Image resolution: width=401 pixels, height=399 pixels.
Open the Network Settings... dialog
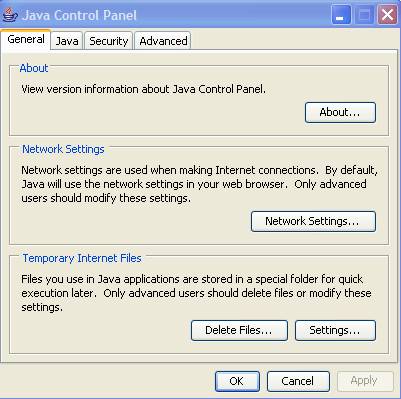click(313, 221)
